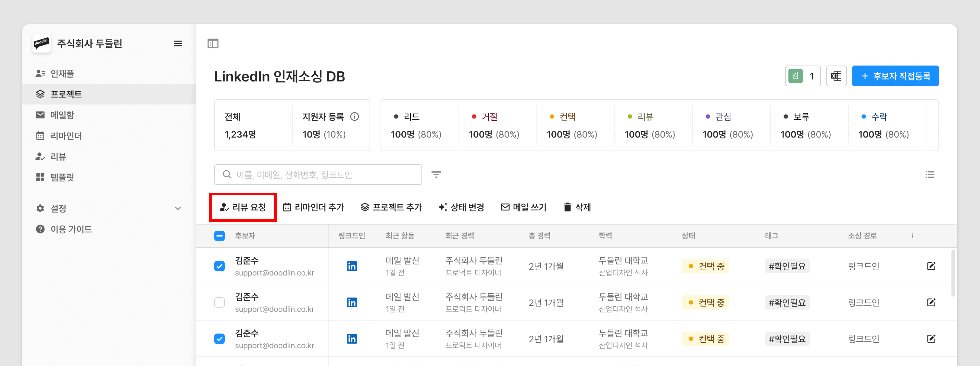
Task: Uncheck the first 김준수 row checkbox
Action: point(220,266)
